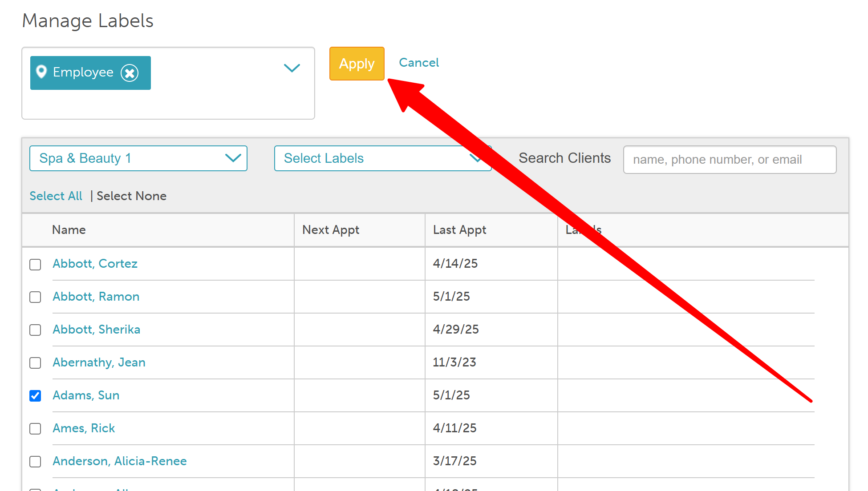This screenshot has width=868, height=491.
Task: Click Select None link
Action: click(x=131, y=196)
